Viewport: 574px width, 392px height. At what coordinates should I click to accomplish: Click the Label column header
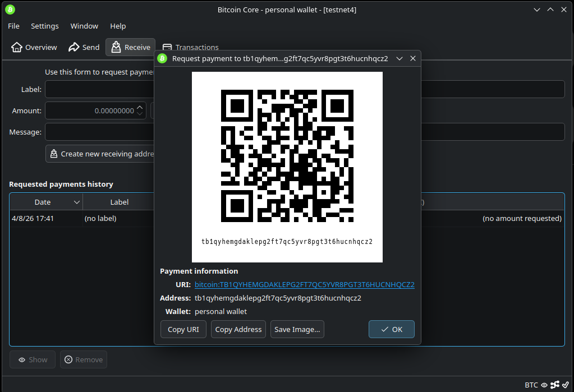coord(119,202)
